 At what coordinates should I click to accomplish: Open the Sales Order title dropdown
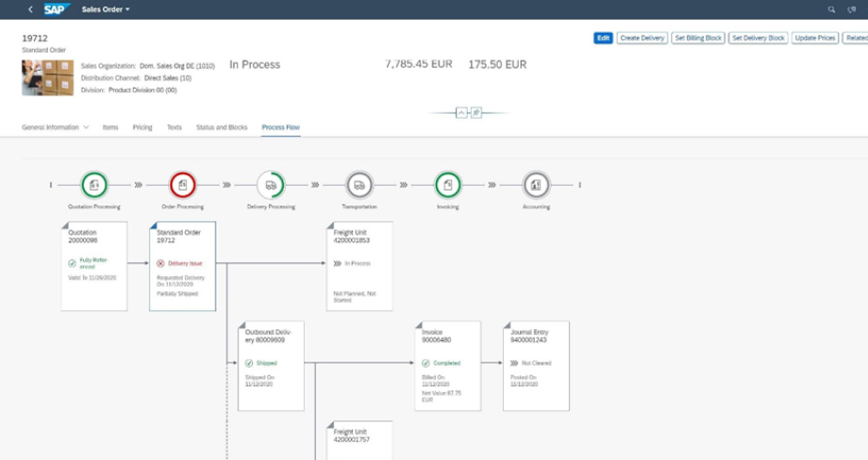pyautogui.click(x=106, y=9)
